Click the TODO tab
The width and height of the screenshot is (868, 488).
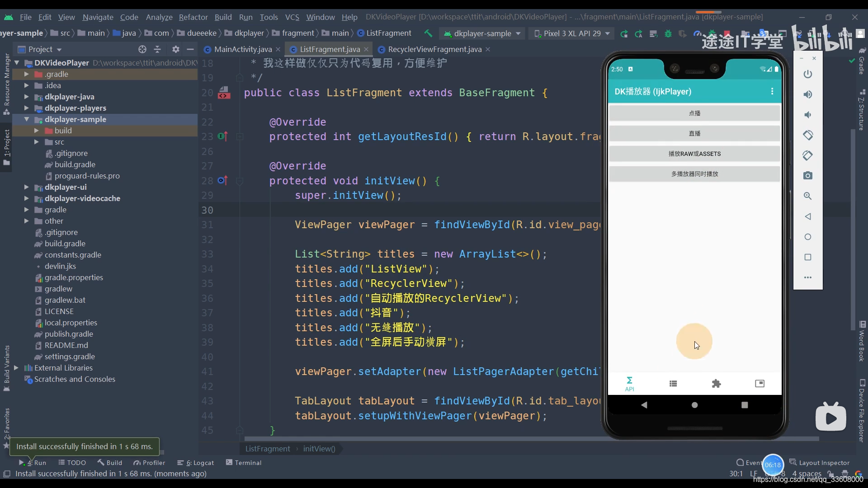click(75, 462)
